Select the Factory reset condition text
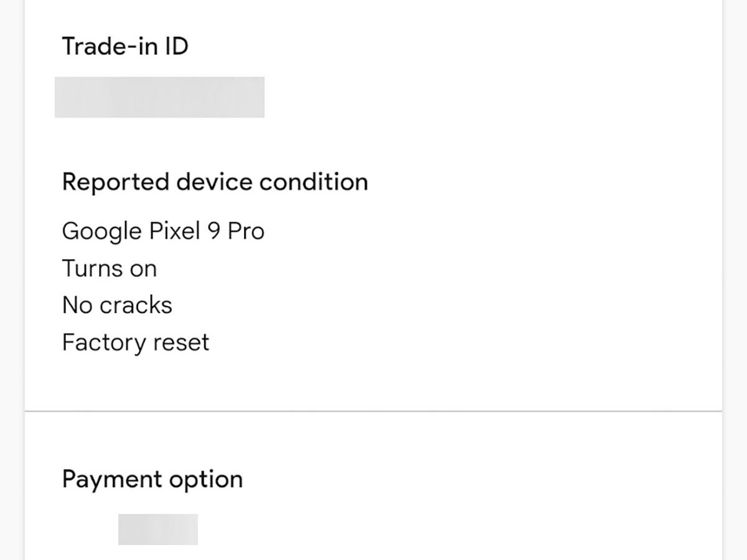The image size is (747, 560). pyautogui.click(x=136, y=343)
